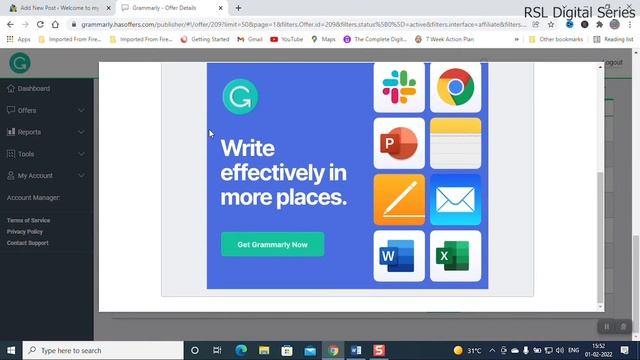Bookmark this page with the star icon

point(551,24)
